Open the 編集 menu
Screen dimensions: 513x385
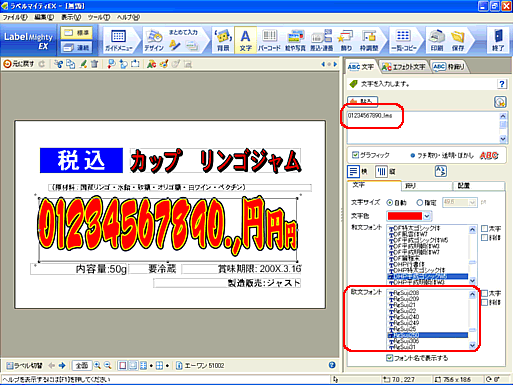(x=44, y=17)
